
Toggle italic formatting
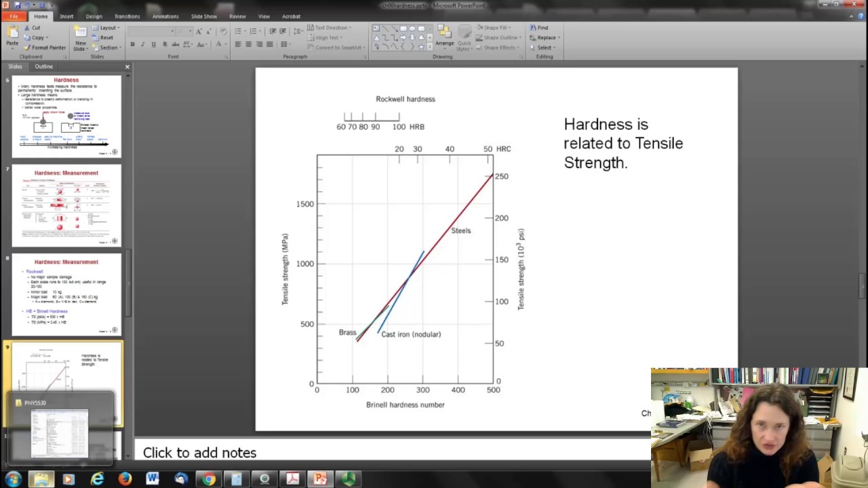(x=142, y=45)
